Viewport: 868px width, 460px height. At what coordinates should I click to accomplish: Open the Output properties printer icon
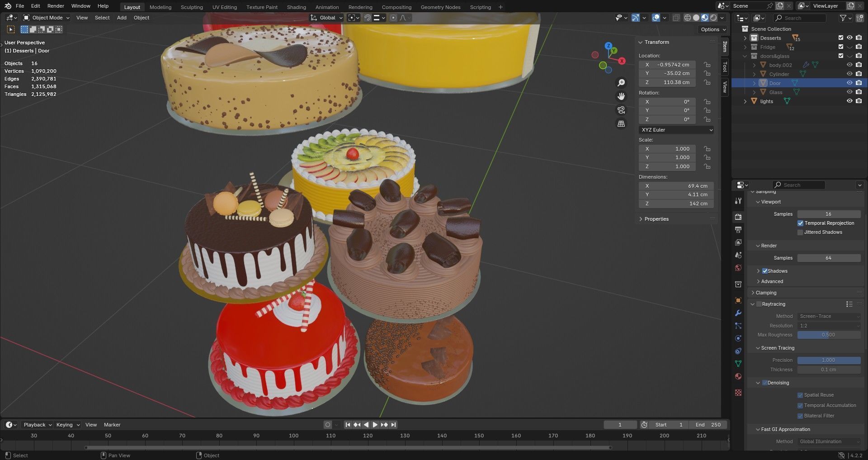738,230
